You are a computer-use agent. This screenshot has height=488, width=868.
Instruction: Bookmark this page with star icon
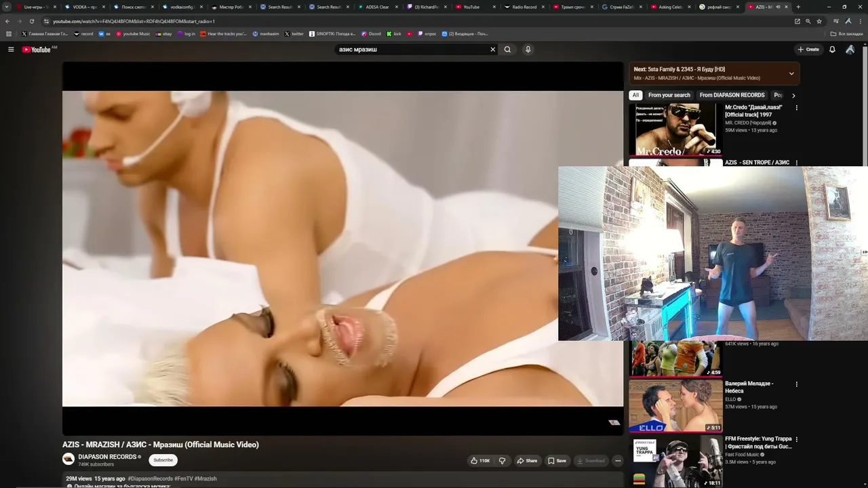tap(819, 21)
